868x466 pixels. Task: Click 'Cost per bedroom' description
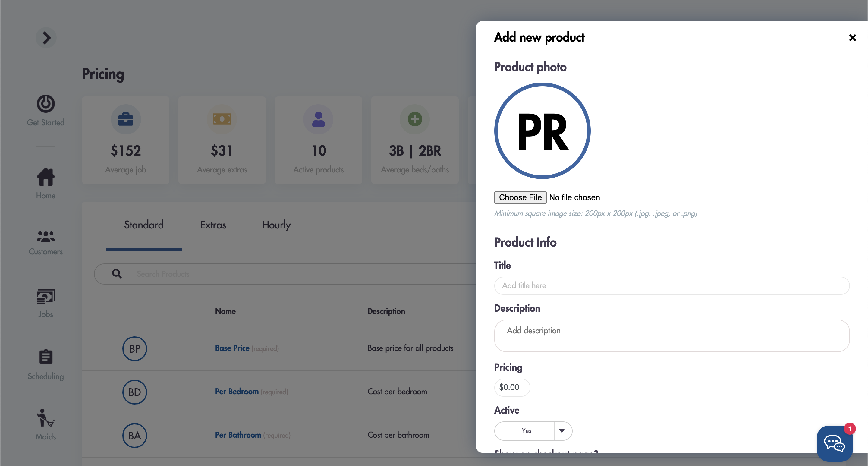click(397, 392)
